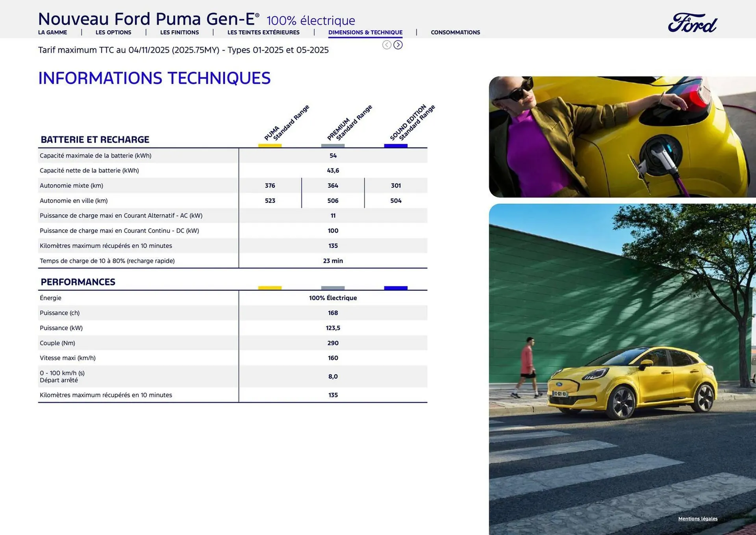Image resolution: width=756 pixels, height=535 pixels.
Task: Select the blue SOUND EDITION color swatch
Action: pos(395,145)
